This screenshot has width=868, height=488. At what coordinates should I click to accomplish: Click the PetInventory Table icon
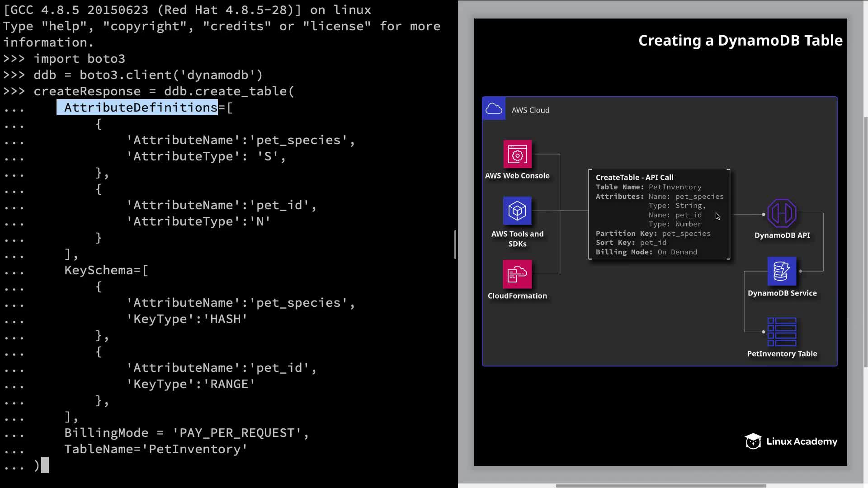coord(782,332)
